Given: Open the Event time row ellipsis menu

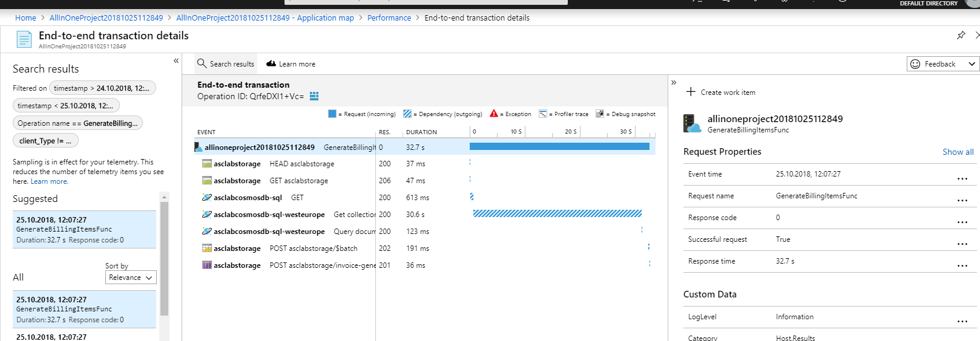Looking at the screenshot, I should [x=962, y=178].
